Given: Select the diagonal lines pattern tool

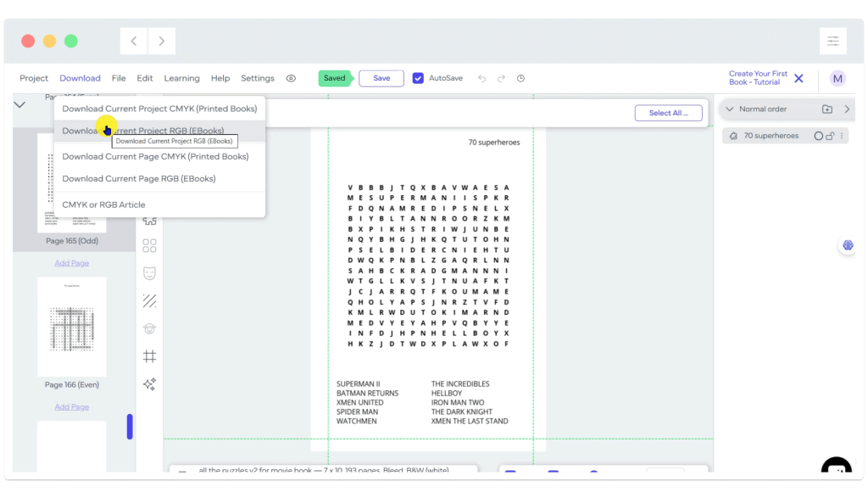Looking at the screenshot, I should (149, 301).
